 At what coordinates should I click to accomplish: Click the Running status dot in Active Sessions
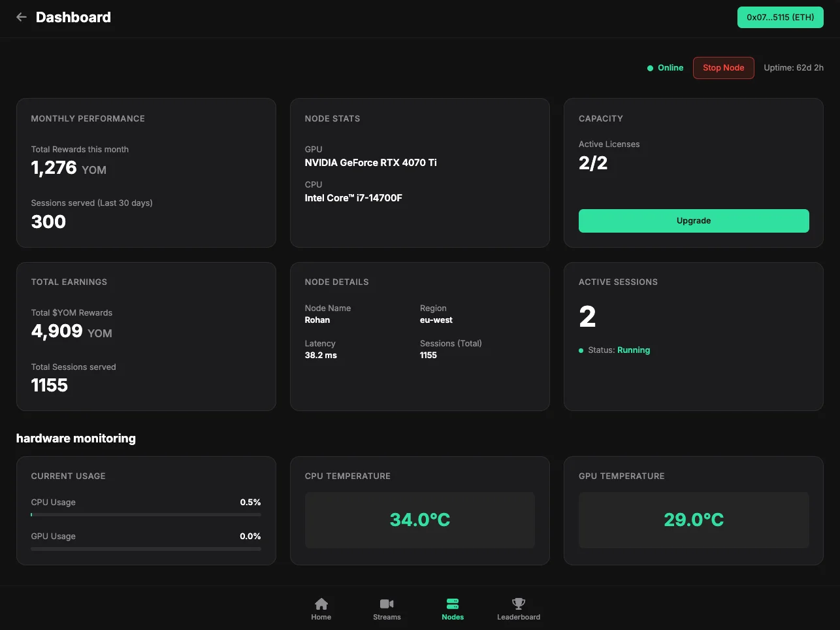(x=581, y=350)
